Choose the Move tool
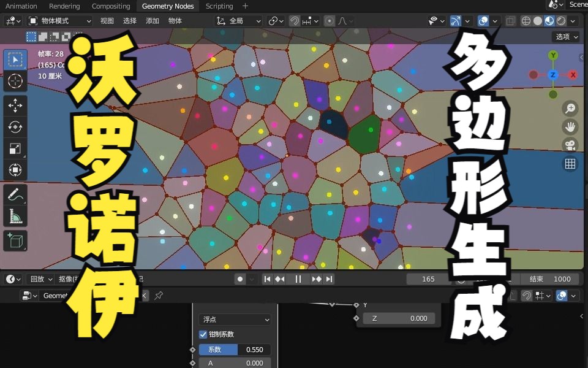This screenshot has width=588, height=368. (15, 105)
